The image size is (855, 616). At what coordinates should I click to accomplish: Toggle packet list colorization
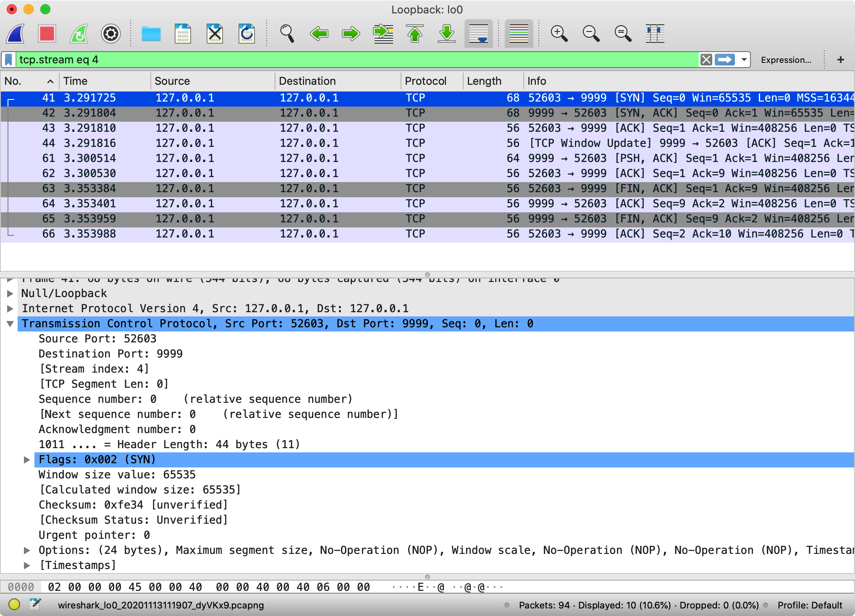(x=519, y=34)
